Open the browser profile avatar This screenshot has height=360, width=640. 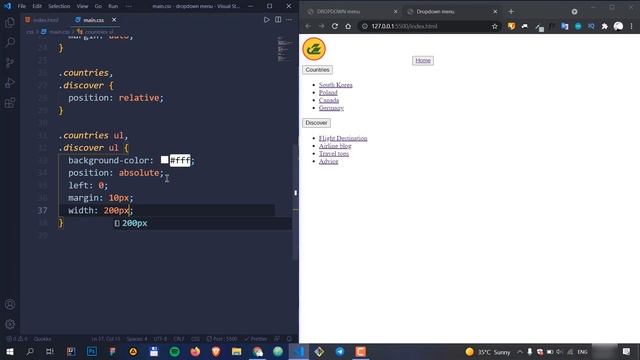click(618, 26)
